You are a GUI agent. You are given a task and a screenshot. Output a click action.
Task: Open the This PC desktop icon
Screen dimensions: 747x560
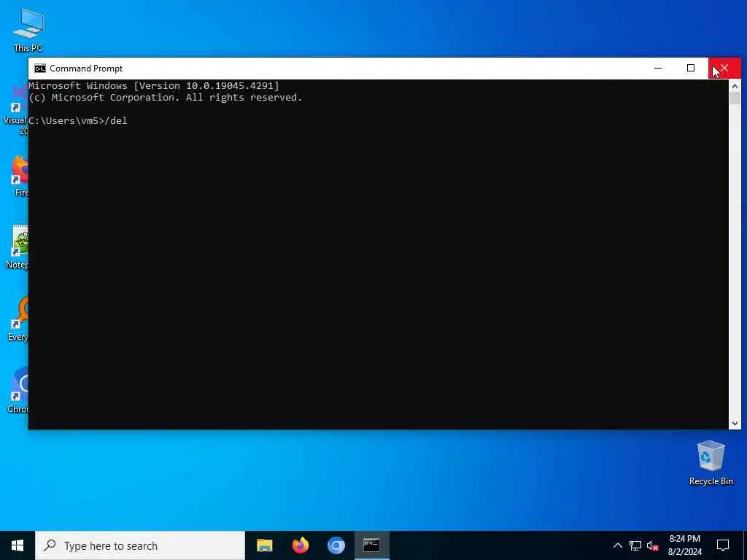click(28, 30)
